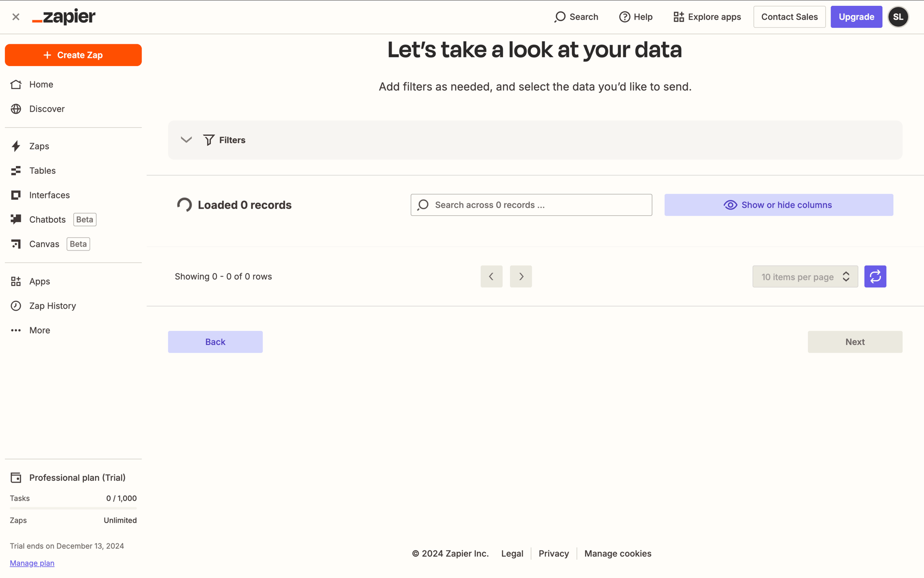Screen dimensions: 924x578
Task: Open Chatbots in the sidebar
Action: (73, 219)
